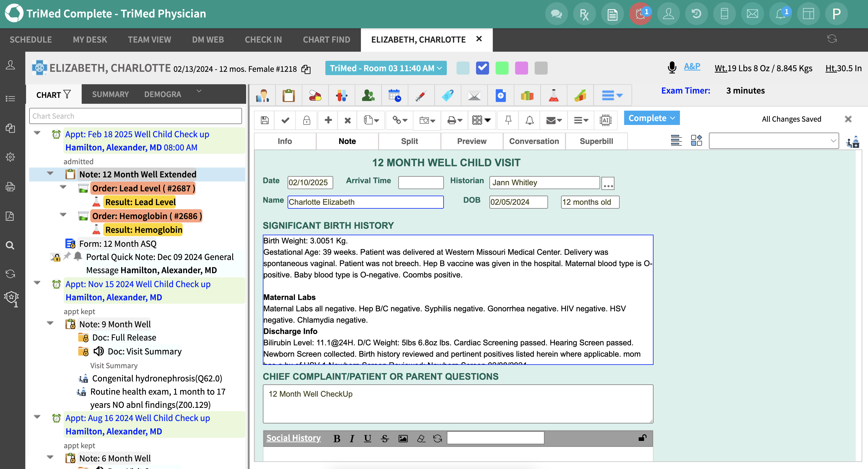This screenshot has height=469, width=868.
Task: Click the syringe immunizations icon
Action: [x=421, y=95]
